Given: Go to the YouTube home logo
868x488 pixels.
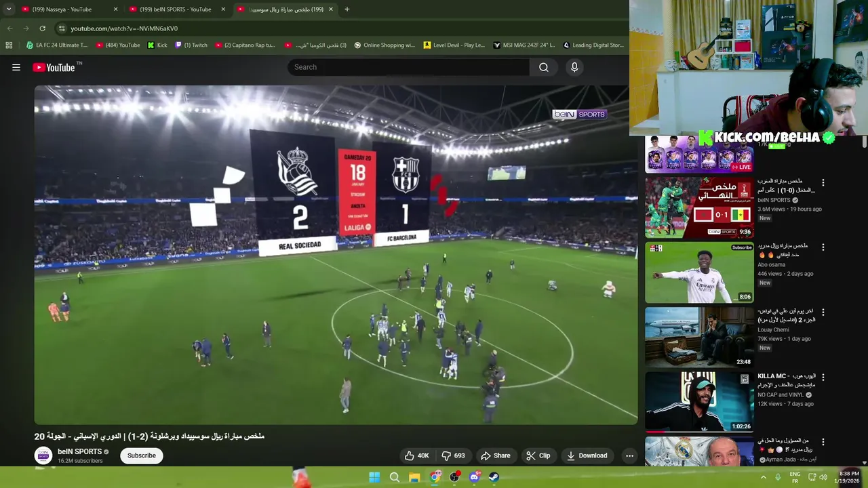Looking at the screenshot, I should (54, 67).
